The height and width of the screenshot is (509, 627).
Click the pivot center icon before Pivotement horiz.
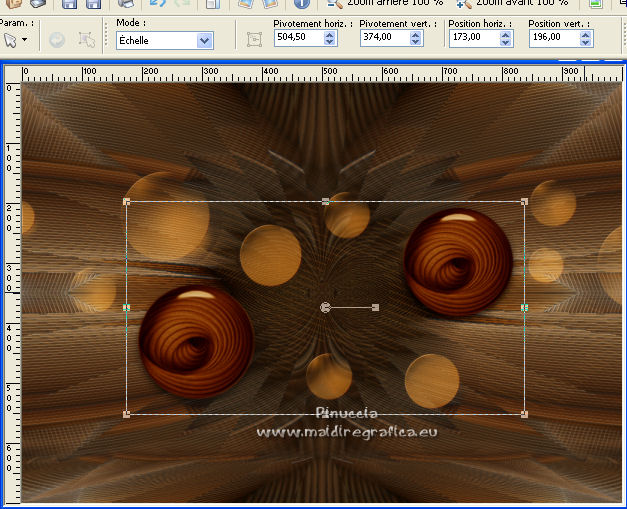coord(254,39)
